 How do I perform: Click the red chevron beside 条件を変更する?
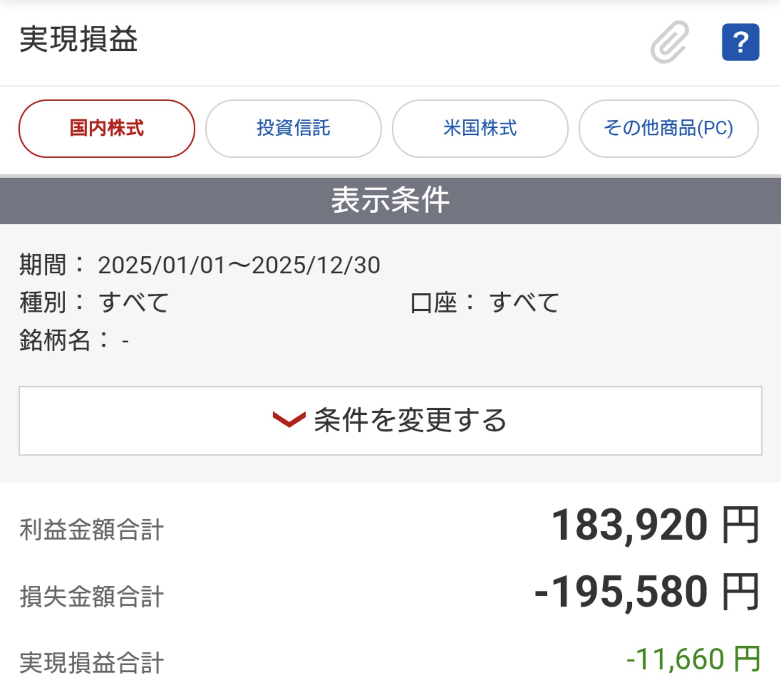(x=288, y=420)
